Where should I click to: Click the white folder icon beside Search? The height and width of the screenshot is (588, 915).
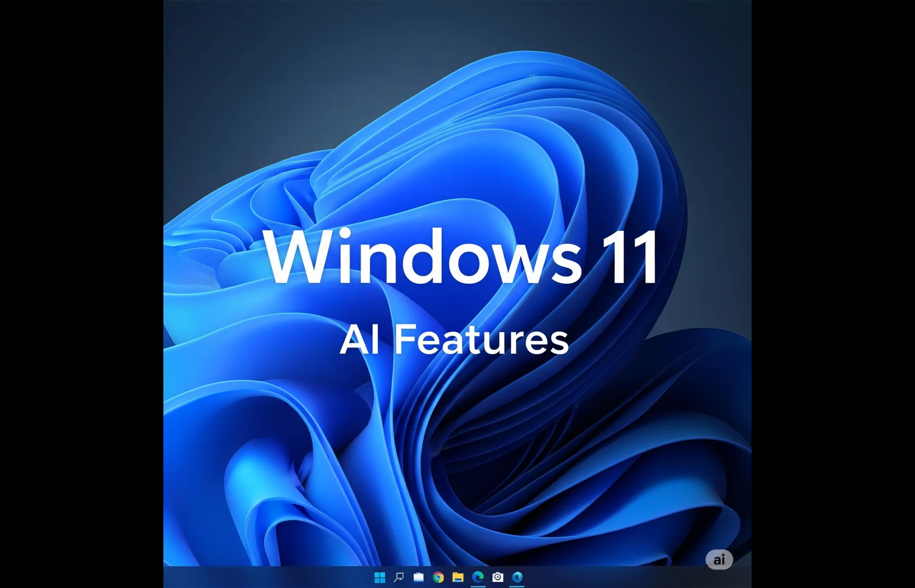tap(418, 577)
